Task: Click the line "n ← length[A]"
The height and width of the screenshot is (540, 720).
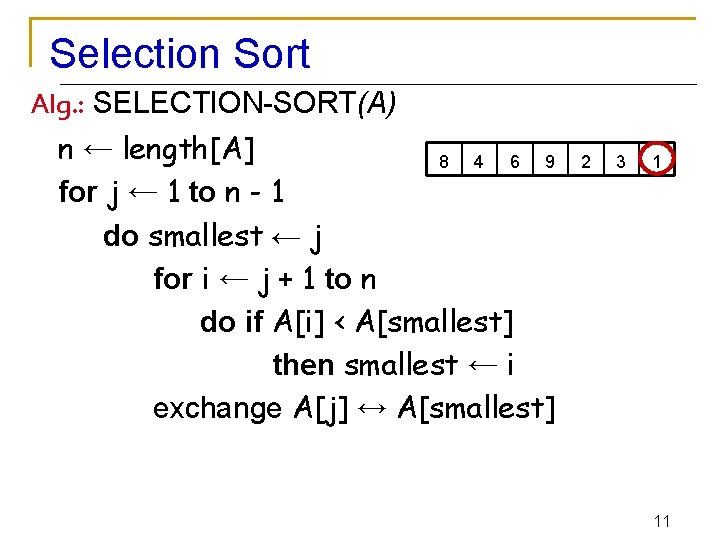Action: [157, 150]
